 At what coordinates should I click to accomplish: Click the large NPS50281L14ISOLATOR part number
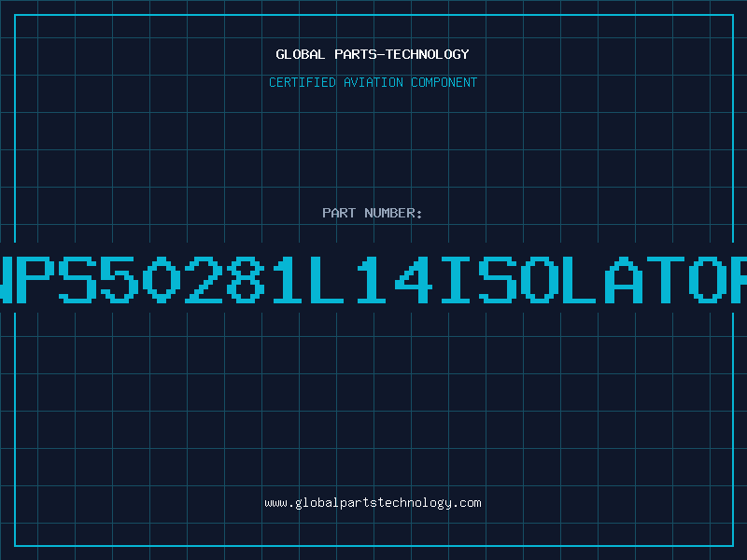[x=373, y=279]
